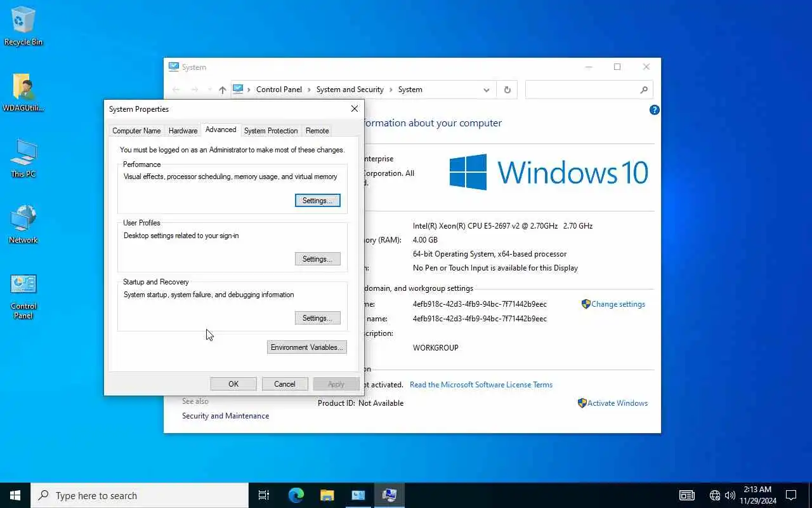Image resolution: width=812 pixels, height=508 pixels.
Task: Open the Remote tab
Action: pos(317,131)
